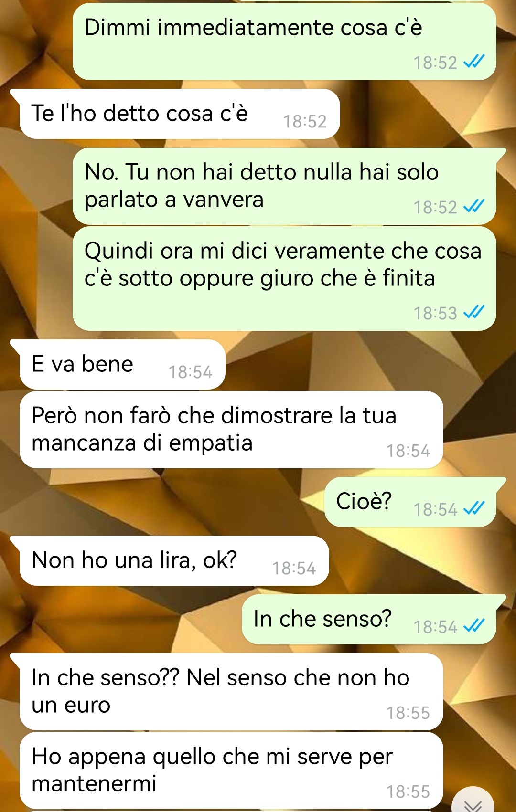Viewport: 516px width, 812px height.
Task: Click the 18:55 timestamp on 'mantenermi' message
Action: [x=408, y=792]
